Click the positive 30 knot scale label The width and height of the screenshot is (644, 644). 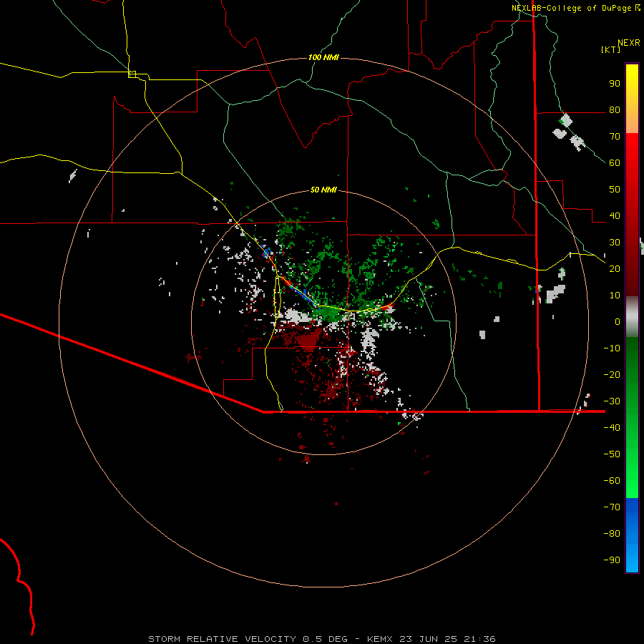coord(615,243)
